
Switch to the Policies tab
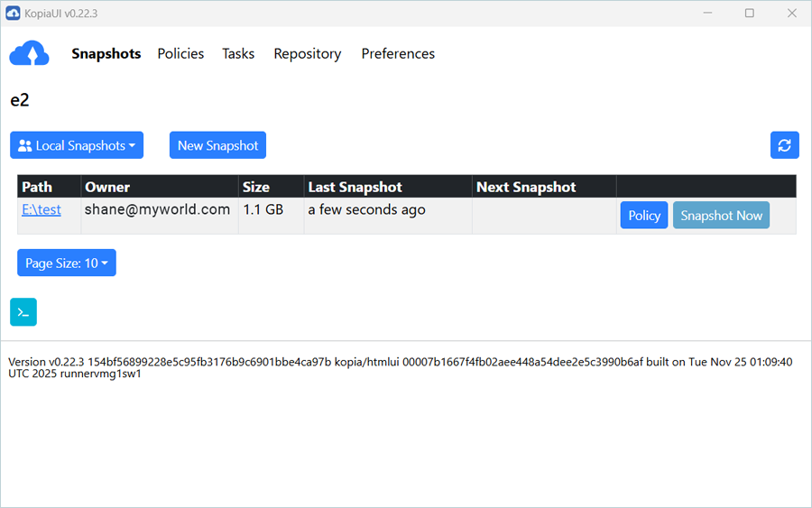pos(180,54)
